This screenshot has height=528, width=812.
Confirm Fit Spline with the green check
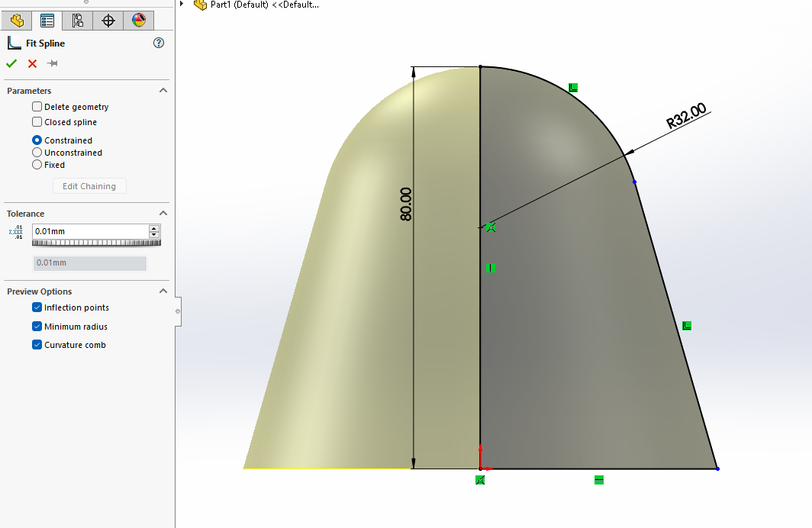pos(11,63)
